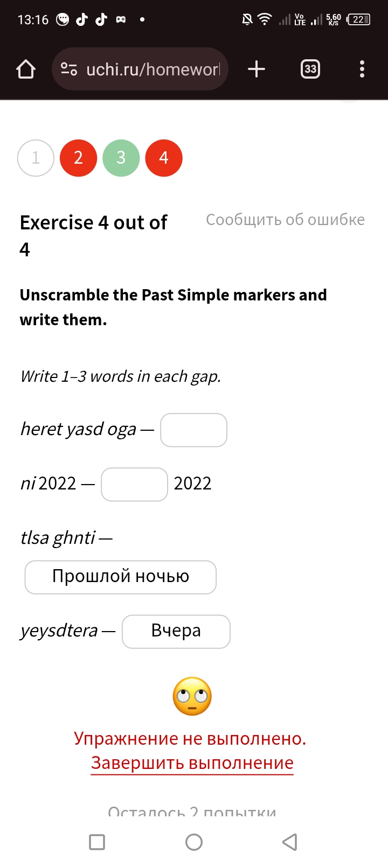Select the Вчера answer field
Viewport: 388px width, 868px height.
click(x=176, y=632)
